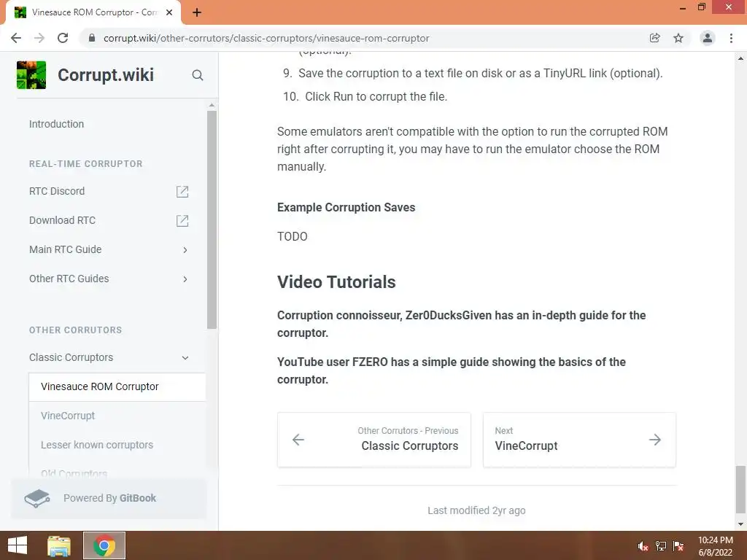This screenshot has height=560, width=747.
Task: Click the page scrollbar down arrow
Action: 740,524
